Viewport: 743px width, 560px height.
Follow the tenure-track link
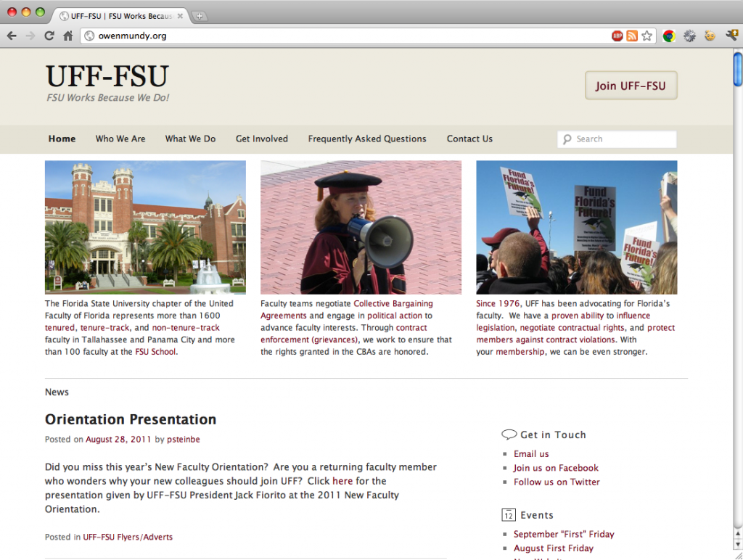[x=104, y=328]
